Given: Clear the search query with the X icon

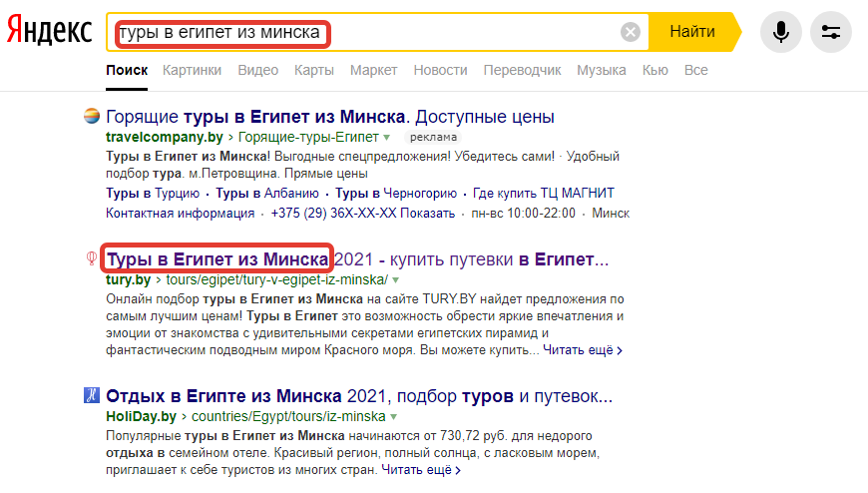Looking at the screenshot, I should click(630, 32).
